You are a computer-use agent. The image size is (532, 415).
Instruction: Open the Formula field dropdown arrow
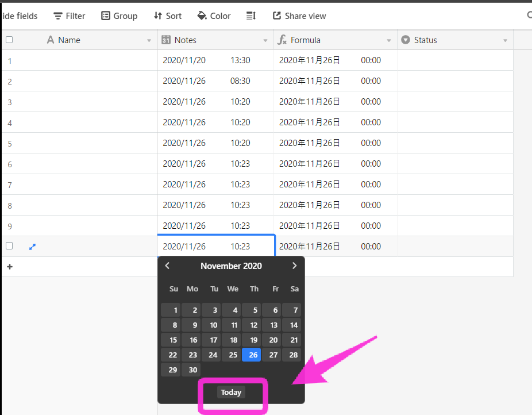click(389, 41)
